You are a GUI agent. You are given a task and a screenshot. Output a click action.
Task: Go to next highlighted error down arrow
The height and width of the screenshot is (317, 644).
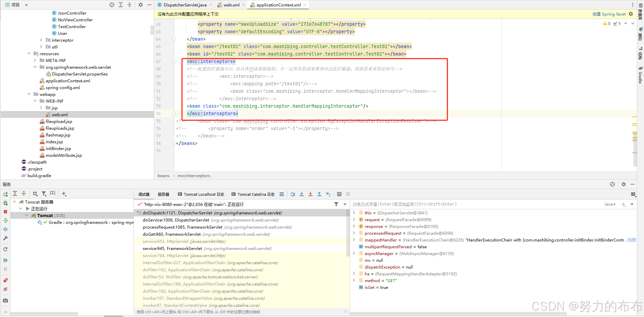[x=633, y=23]
